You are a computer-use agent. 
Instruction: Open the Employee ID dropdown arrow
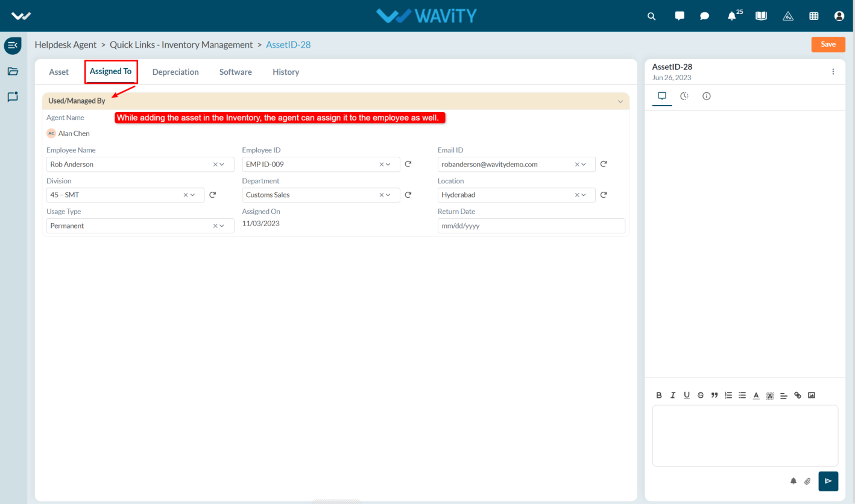(x=388, y=164)
